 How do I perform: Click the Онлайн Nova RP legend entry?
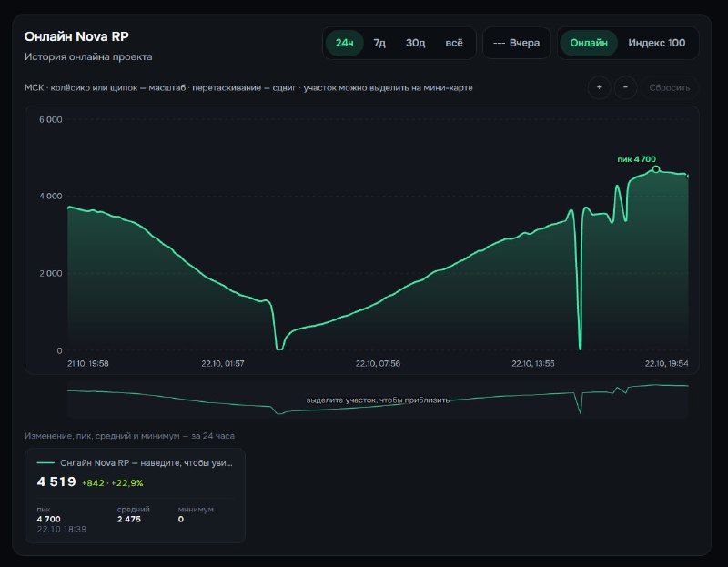[x=135, y=462]
